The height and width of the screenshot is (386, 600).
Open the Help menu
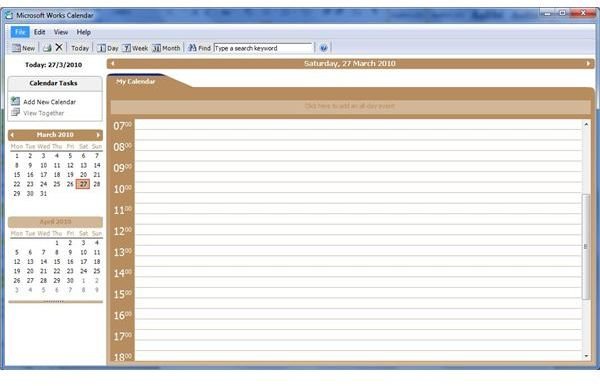pos(83,32)
